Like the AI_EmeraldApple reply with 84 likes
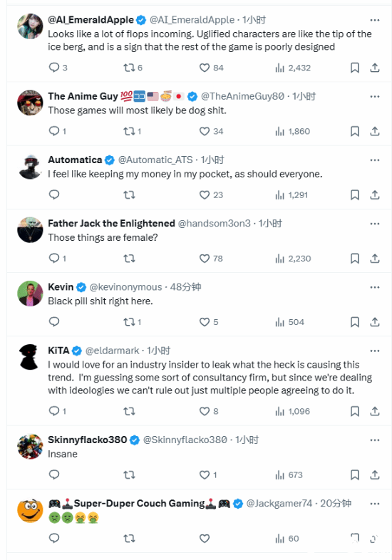The height and width of the screenshot is (560, 392). [211, 68]
